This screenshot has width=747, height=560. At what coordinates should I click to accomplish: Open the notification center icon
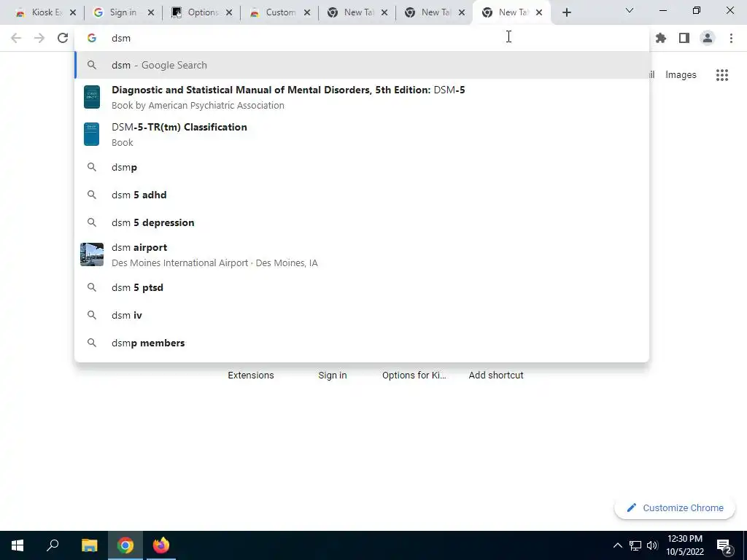click(724, 545)
